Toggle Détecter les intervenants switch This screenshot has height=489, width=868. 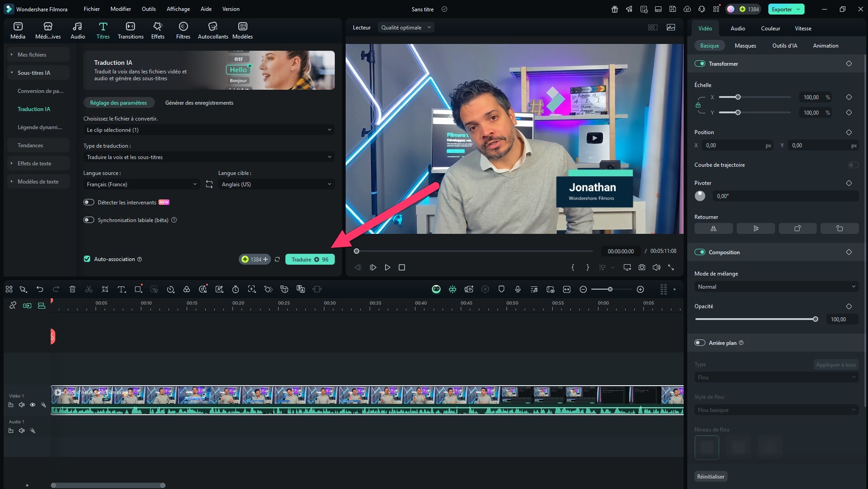coord(89,202)
